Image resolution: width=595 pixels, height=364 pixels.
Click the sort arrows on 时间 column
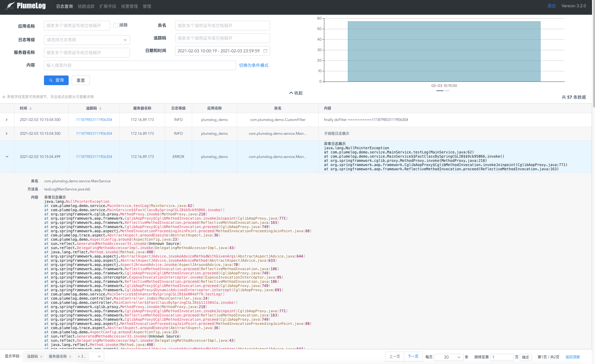click(x=31, y=109)
